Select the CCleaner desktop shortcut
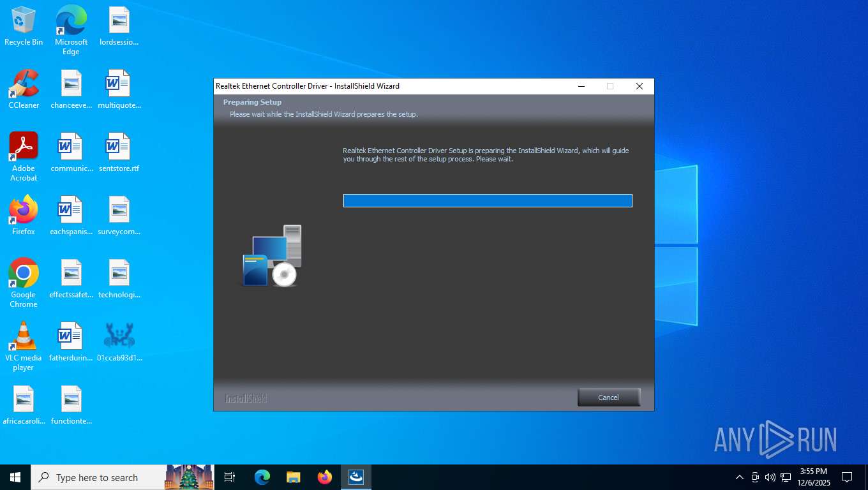The width and height of the screenshot is (868, 490). pos(24,89)
